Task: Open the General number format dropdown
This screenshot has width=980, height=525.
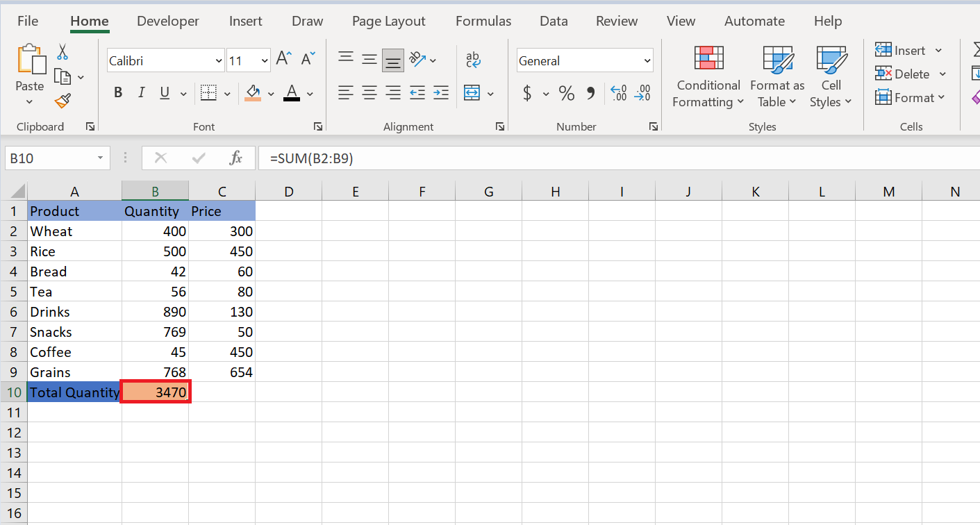Action: [646, 60]
